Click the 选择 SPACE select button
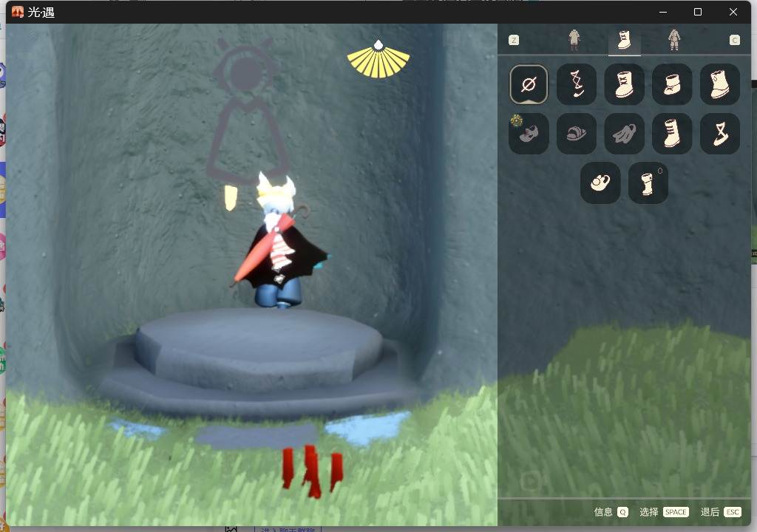The image size is (757, 532). pos(664,512)
